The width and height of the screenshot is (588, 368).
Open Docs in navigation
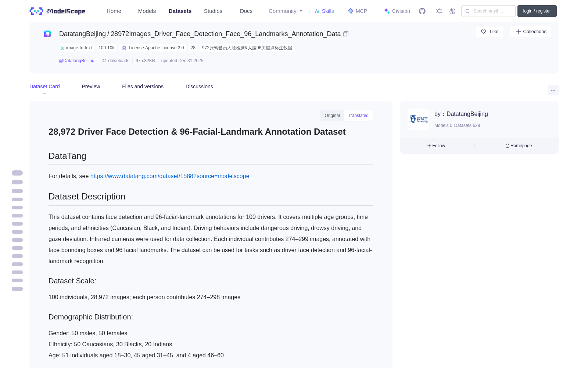point(246,11)
